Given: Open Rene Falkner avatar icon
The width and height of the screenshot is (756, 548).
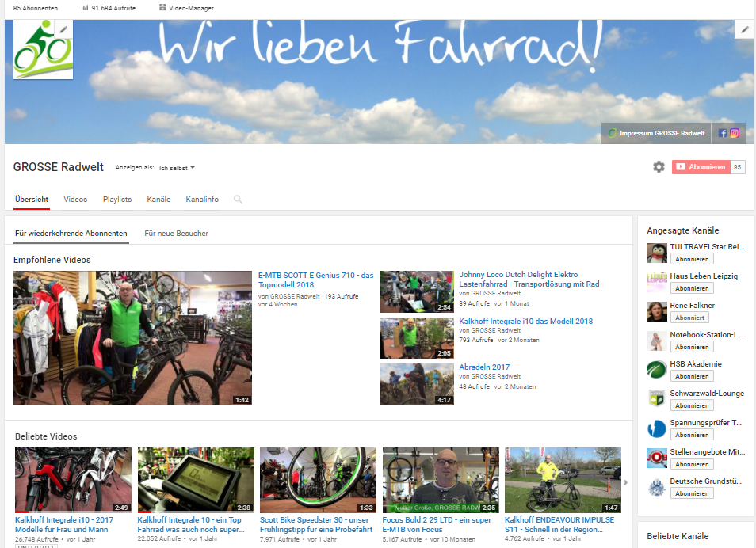Looking at the screenshot, I should pyautogui.click(x=657, y=311).
